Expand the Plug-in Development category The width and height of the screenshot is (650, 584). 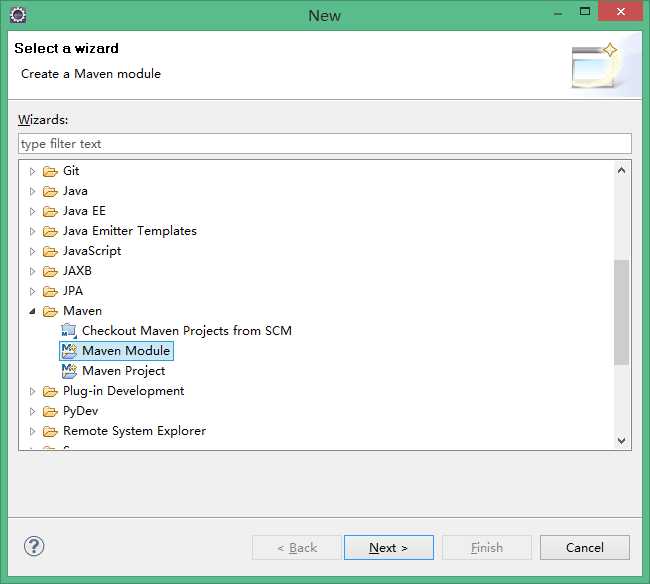(32, 391)
